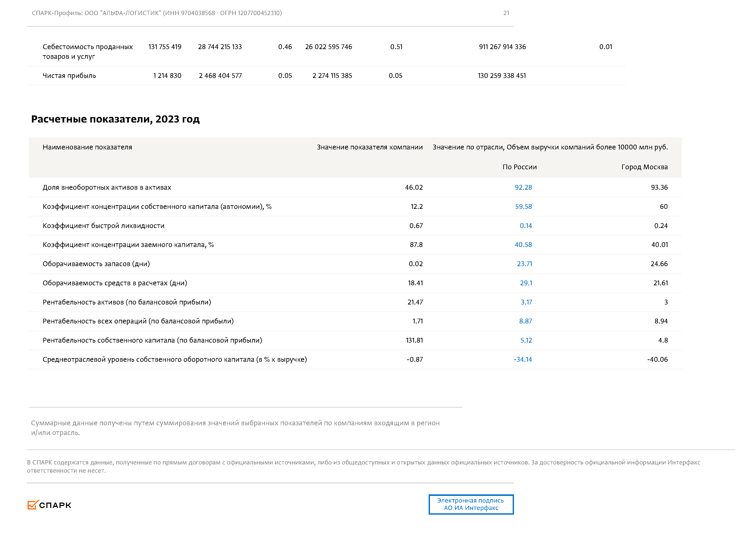
Task: Click the 0.14 quick liquidity link
Action: pos(525,226)
